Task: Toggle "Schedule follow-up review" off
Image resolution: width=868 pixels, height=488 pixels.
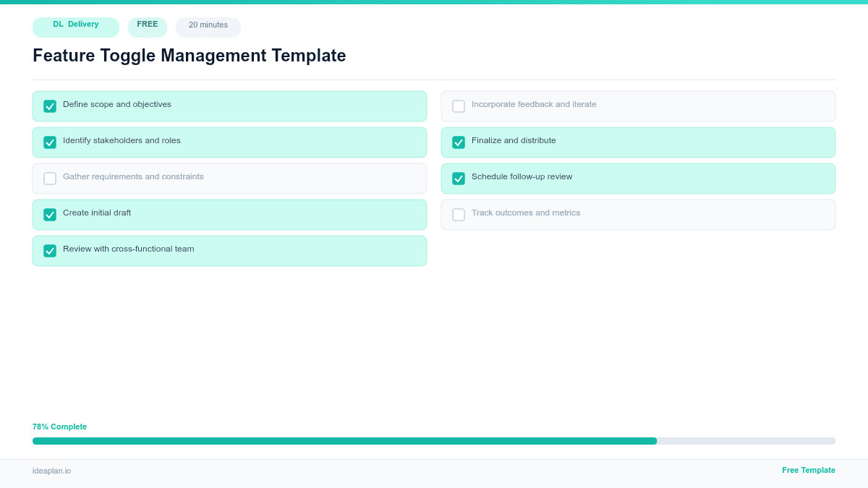Action: coord(459,178)
